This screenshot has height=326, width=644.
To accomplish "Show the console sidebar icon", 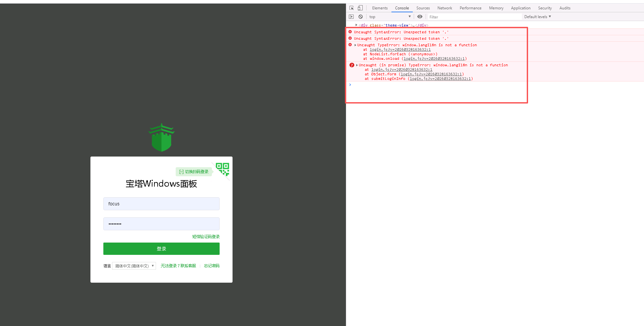I will pyautogui.click(x=351, y=17).
